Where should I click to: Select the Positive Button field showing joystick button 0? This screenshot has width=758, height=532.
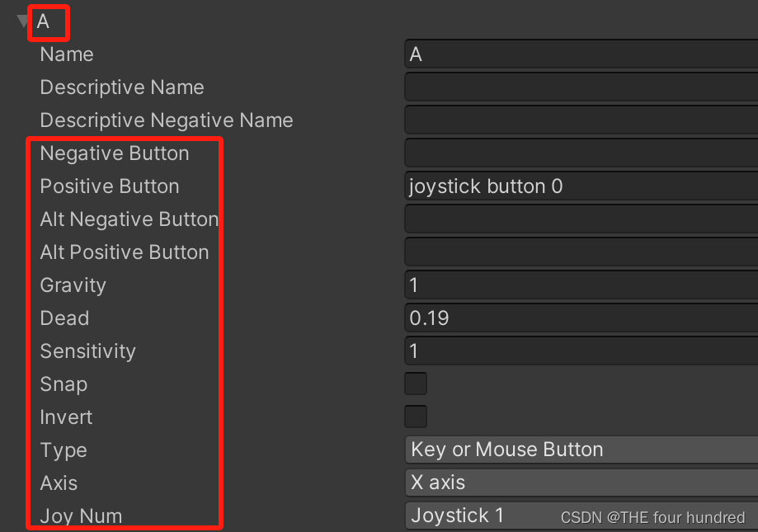(x=577, y=186)
